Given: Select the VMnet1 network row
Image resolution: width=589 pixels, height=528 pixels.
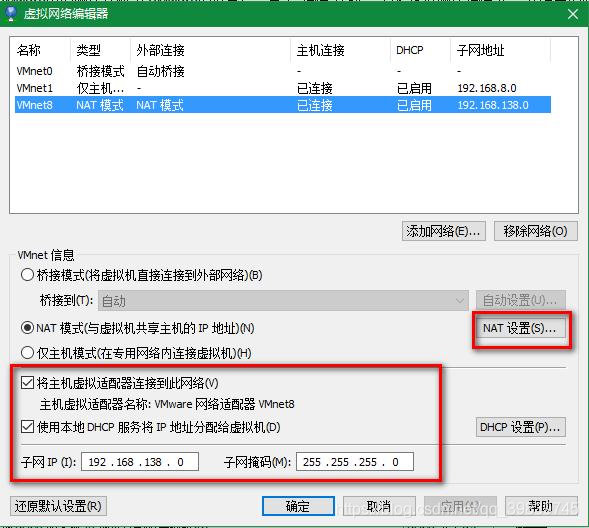Looking at the screenshot, I should pos(283,88).
